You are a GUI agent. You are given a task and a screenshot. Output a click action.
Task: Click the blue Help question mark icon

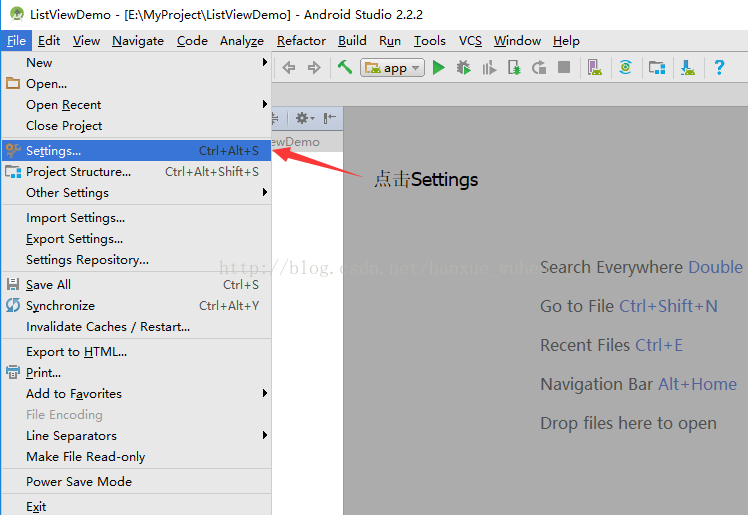[x=719, y=67]
